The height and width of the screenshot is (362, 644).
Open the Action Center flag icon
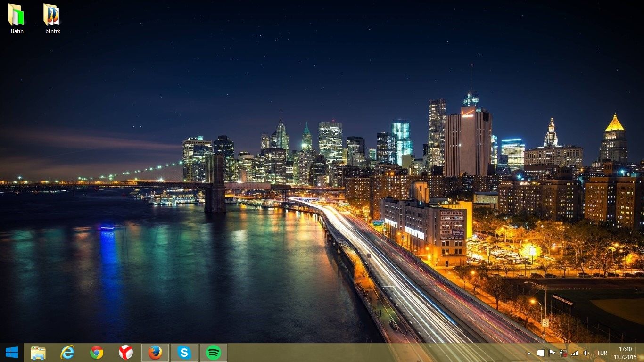coord(552,353)
